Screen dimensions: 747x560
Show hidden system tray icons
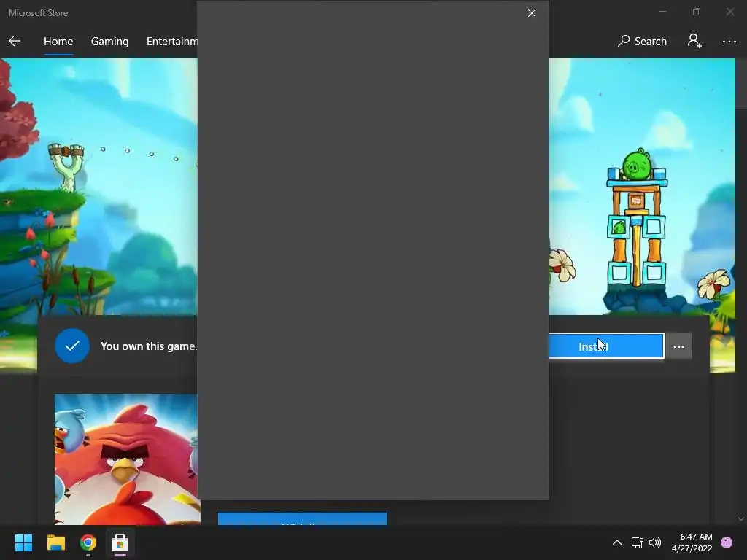pos(617,542)
